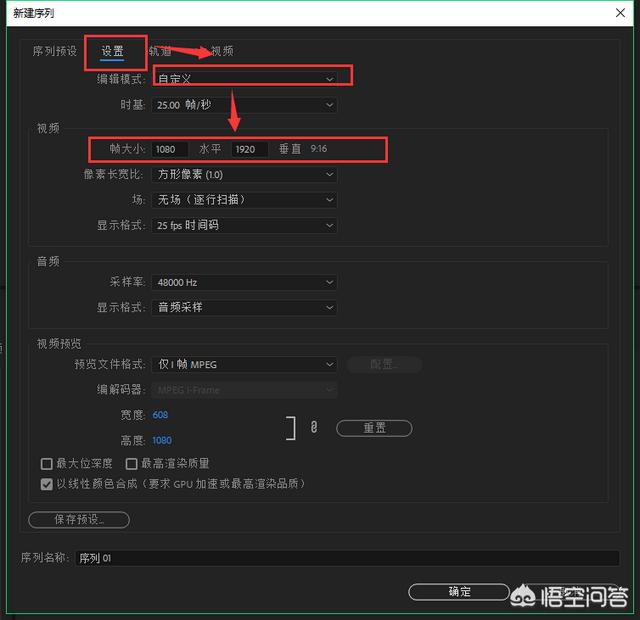Click the vertical frame size field 1920
Image resolution: width=640 pixels, height=620 pixels.
tap(250, 149)
